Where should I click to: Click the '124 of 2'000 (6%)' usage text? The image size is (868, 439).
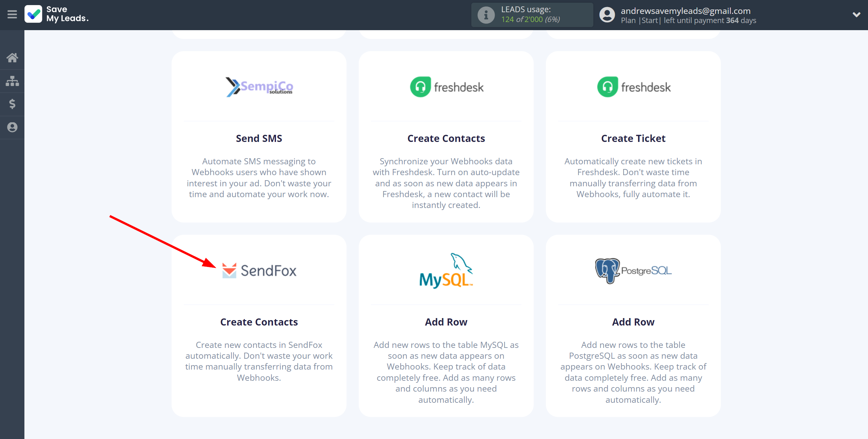[531, 20]
